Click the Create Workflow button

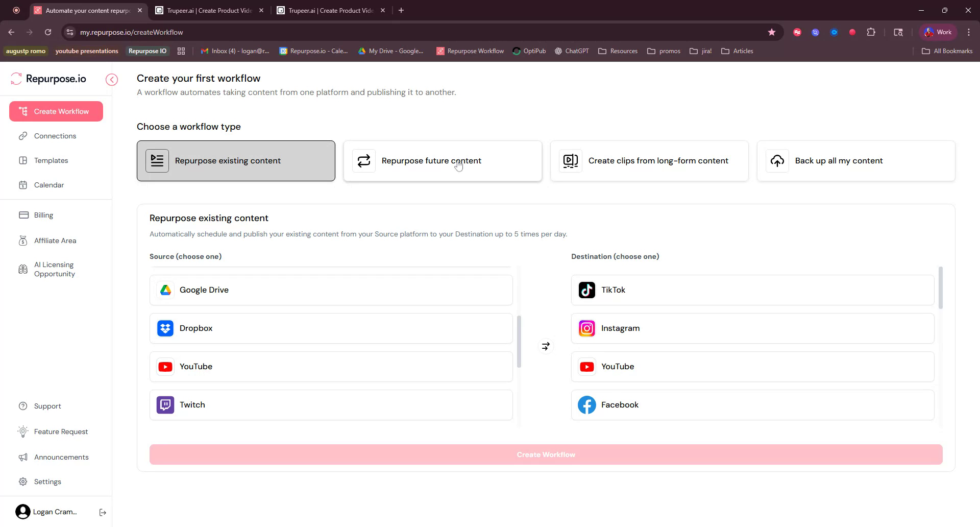(546, 454)
